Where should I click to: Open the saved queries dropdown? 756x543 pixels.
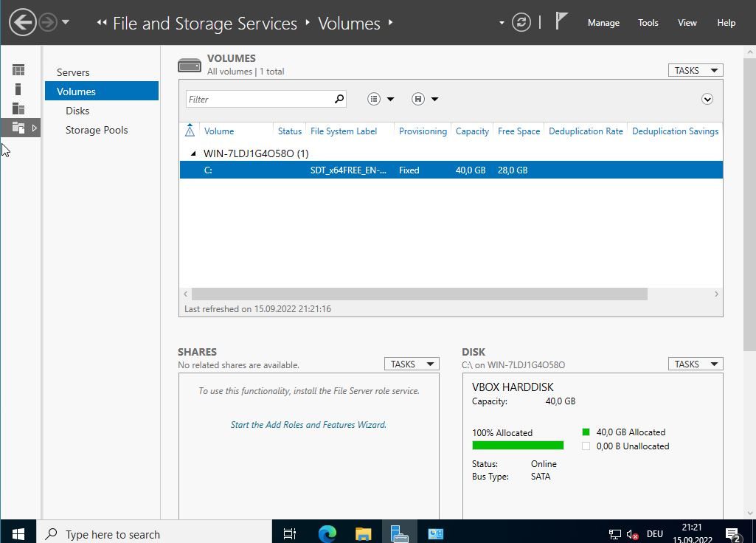(426, 99)
